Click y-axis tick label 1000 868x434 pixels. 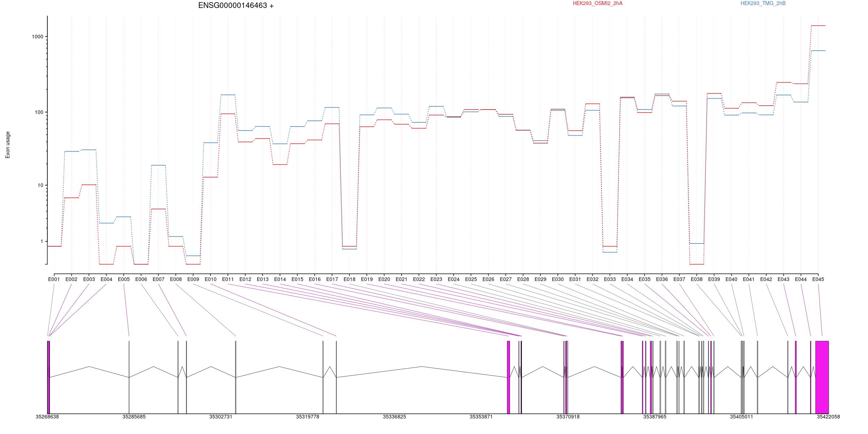[x=38, y=37]
